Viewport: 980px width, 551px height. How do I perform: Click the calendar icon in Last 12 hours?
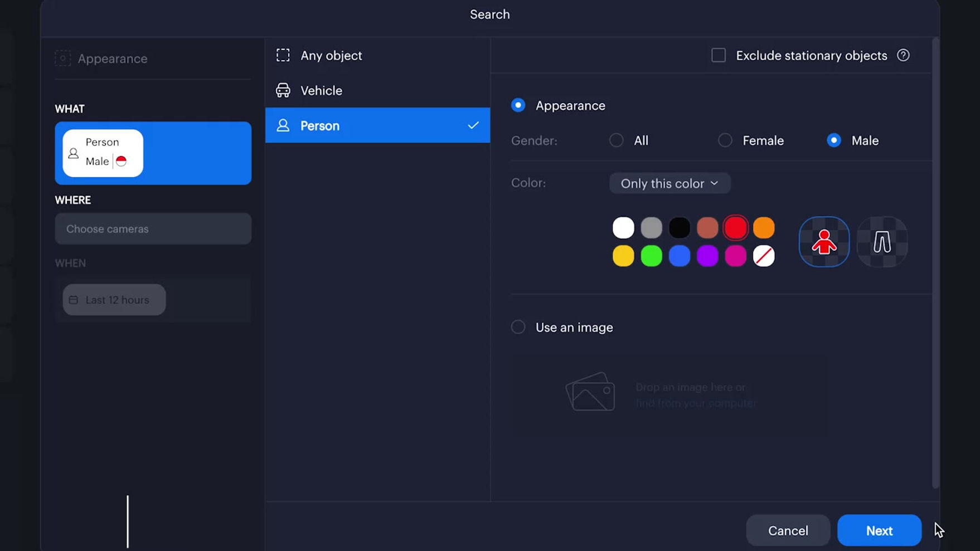73,300
